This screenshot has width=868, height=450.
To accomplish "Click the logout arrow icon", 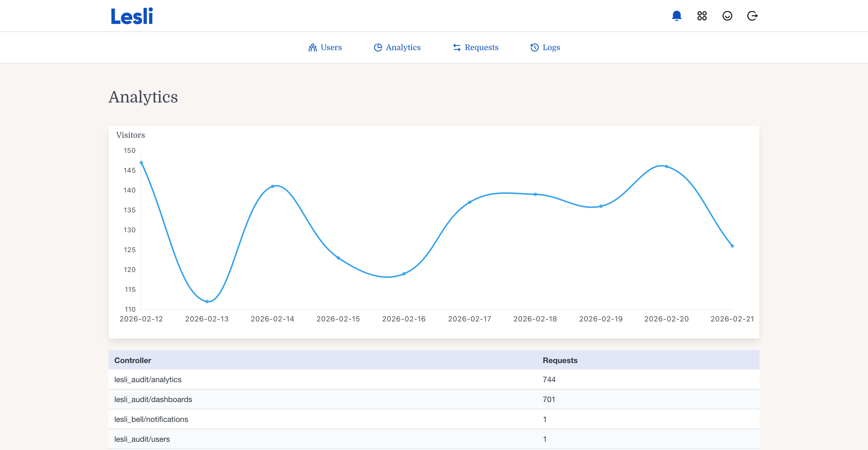I will pyautogui.click(x=752, y=16).
